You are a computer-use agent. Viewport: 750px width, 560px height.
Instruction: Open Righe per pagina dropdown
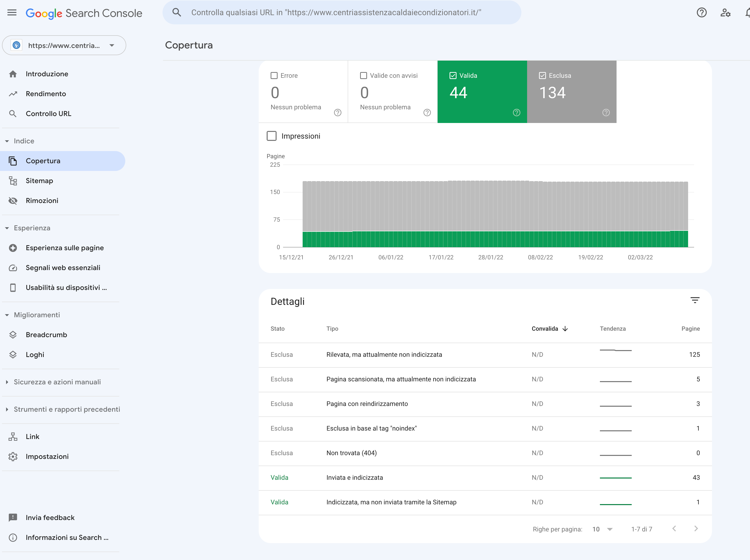603,529
